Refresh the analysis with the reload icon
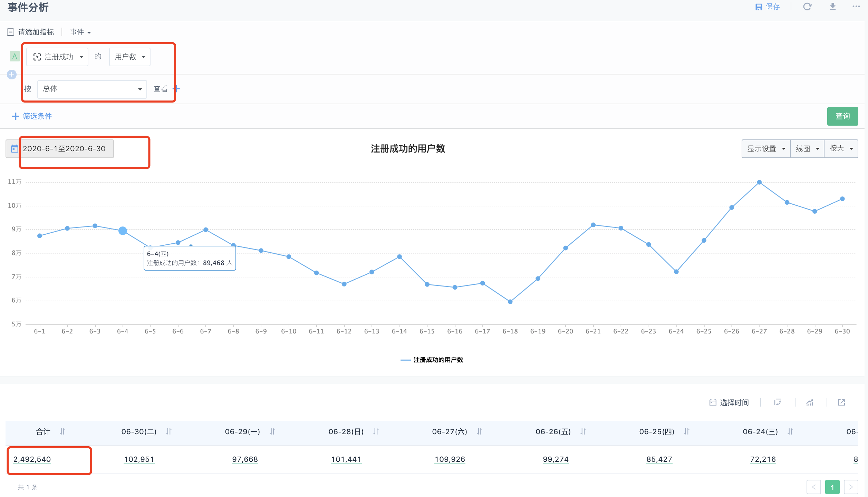Screen dimensions: 868x497 807,7
